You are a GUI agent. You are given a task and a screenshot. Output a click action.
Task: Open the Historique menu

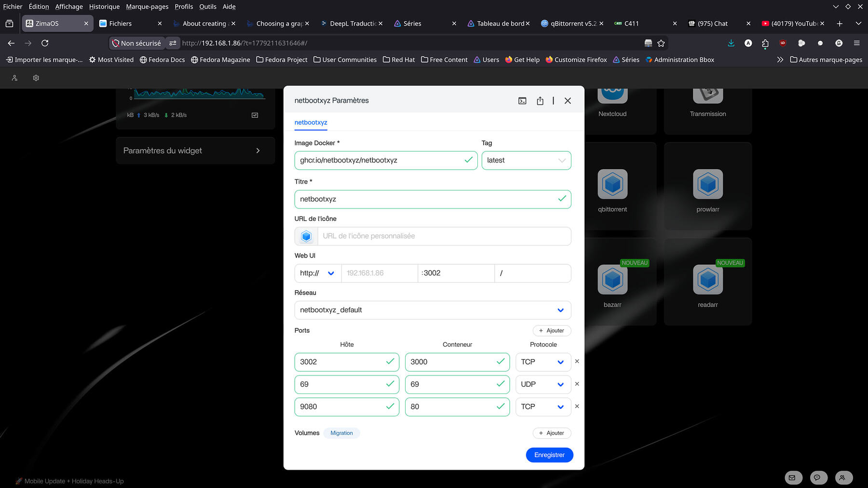104,7
